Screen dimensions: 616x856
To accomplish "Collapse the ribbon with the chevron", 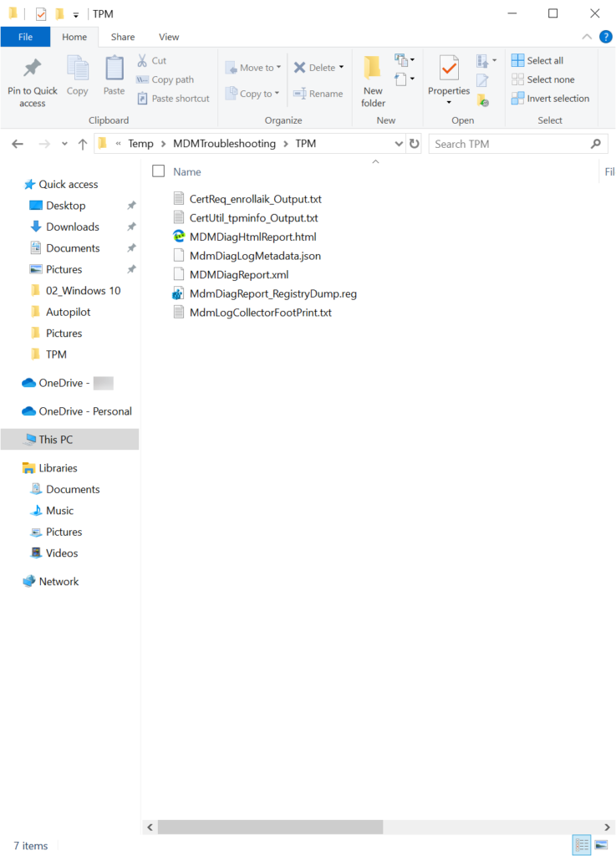I will click(x=588, y=37).
